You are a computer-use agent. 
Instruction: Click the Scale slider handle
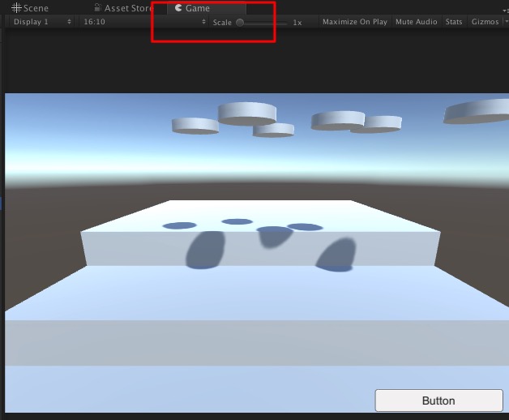tap(240, 23)
